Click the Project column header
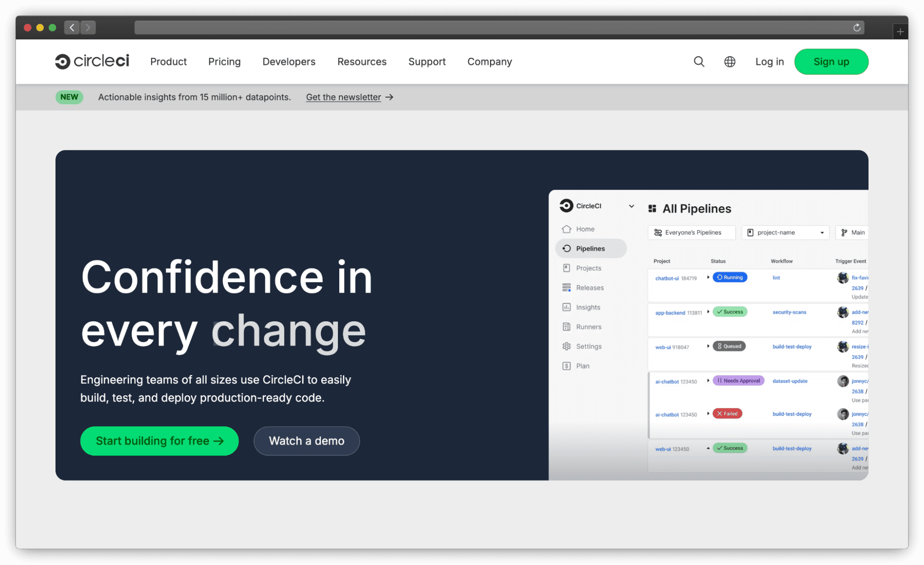This screenshot has height=565, width=924. pyautogui.click(x=661, y=261)
